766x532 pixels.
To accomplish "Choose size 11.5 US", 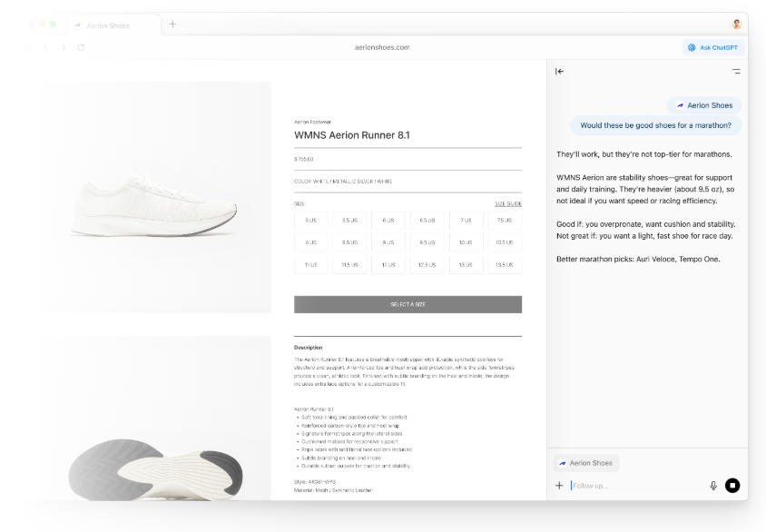I will pyautogui.click(x=349, y=265).
